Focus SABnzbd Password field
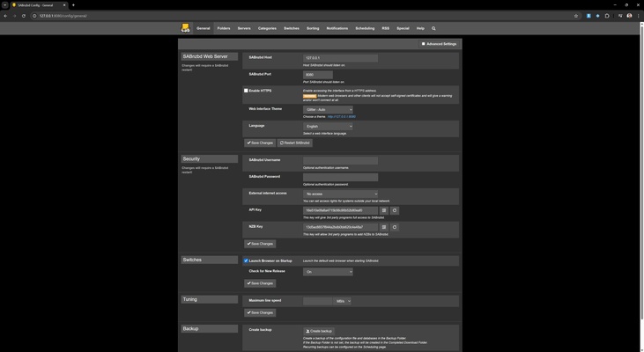The height and width of the screenshot is (352, 644). coord(340,177)
